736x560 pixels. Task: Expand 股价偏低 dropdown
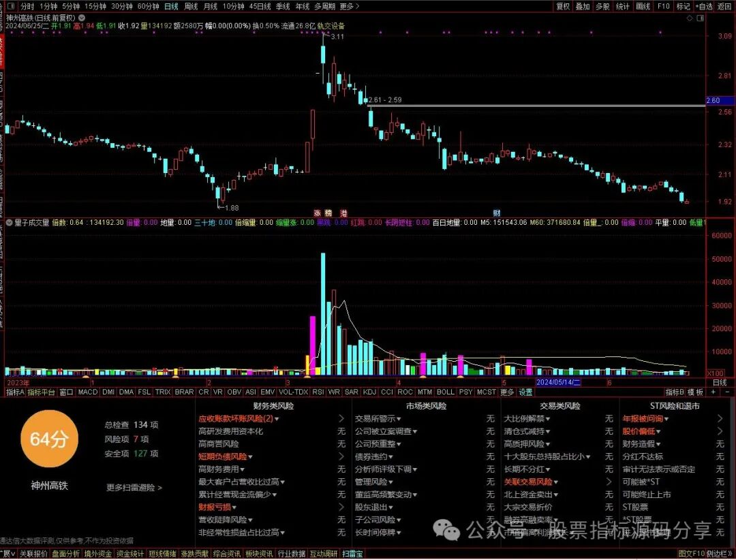(658, 431)
